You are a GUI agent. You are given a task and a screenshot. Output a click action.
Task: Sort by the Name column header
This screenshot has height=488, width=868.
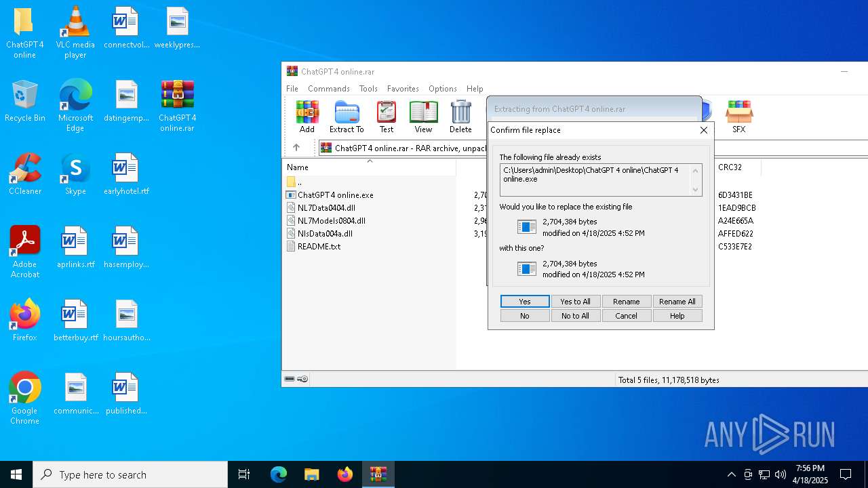click(x=370, y=167)
